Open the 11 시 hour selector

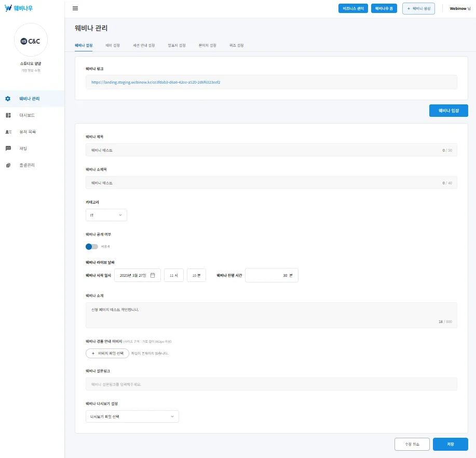tap(174, 275)
